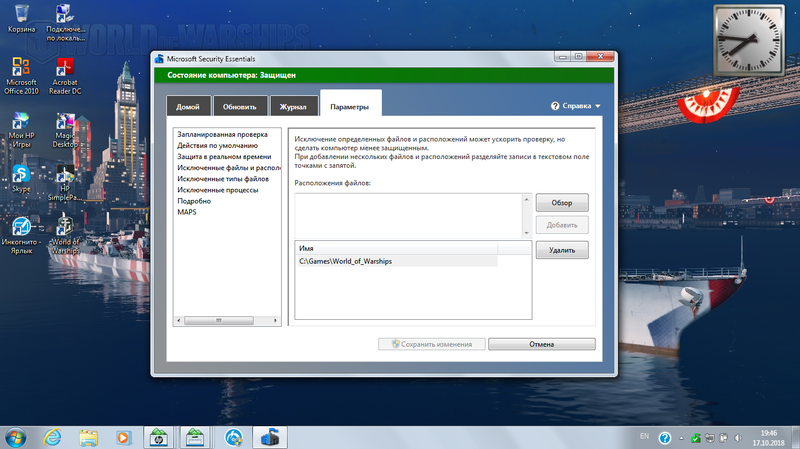Switch to the Обновить tab
The height and width of the screenshot is (449, 800).
(240, 106)
